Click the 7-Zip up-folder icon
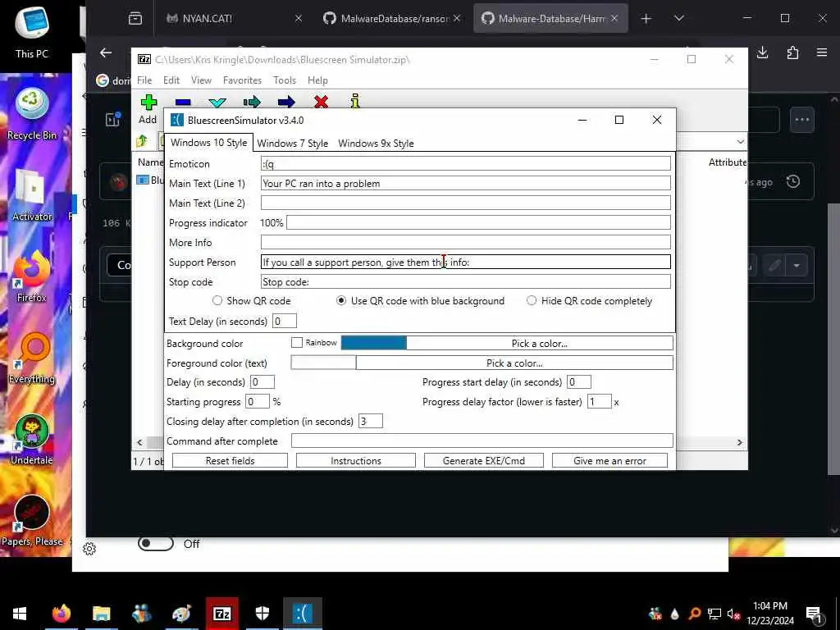Screen dimensions: 840x630 pyautogui.click(x=142, y=141)
